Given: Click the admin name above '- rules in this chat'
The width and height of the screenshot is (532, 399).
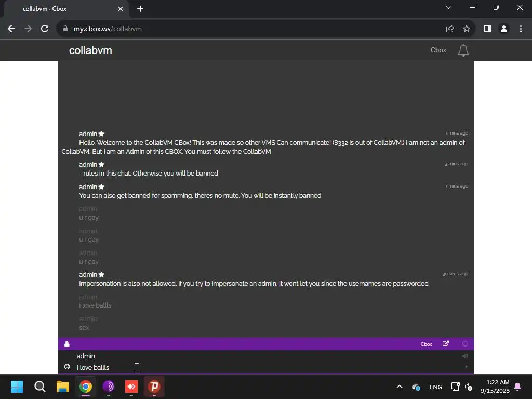Looking at the screenshot, I should [x=88, y=164].
